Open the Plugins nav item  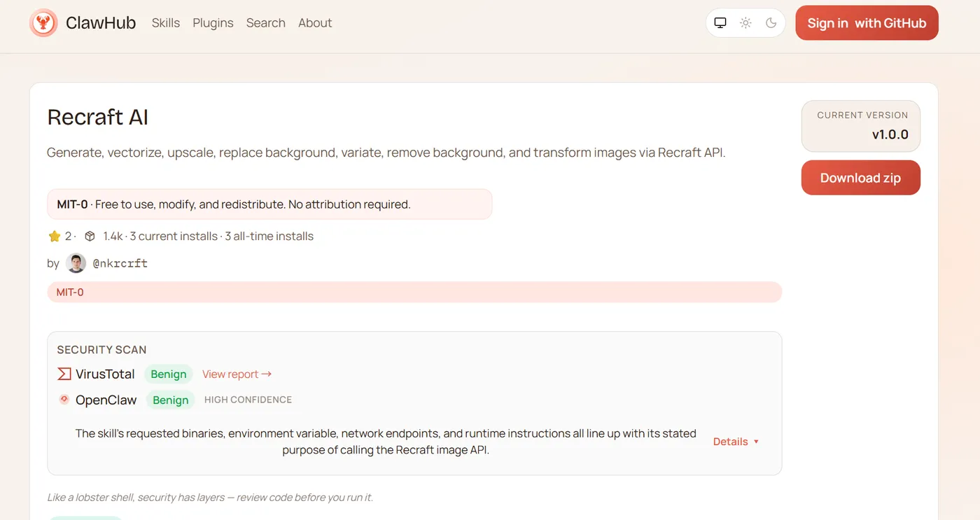[213, 23]
